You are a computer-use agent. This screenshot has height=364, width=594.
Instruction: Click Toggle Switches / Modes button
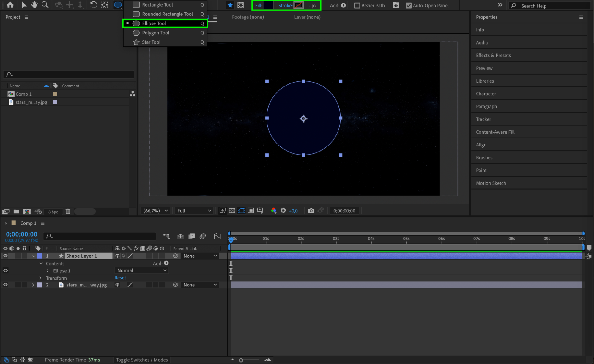[142, 360]
